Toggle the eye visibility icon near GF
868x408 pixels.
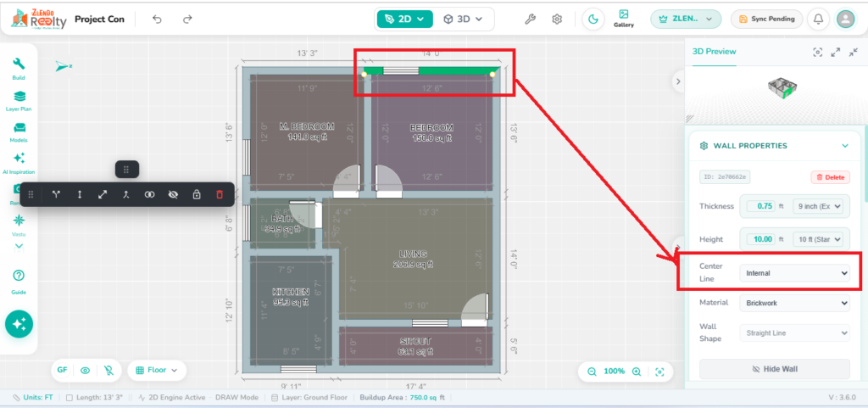(x=86, y=371)
